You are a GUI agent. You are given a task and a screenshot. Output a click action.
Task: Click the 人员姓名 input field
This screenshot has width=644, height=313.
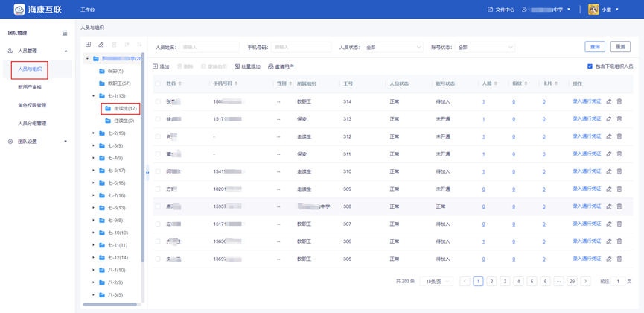pyautogui.click(x=209, y=47)
